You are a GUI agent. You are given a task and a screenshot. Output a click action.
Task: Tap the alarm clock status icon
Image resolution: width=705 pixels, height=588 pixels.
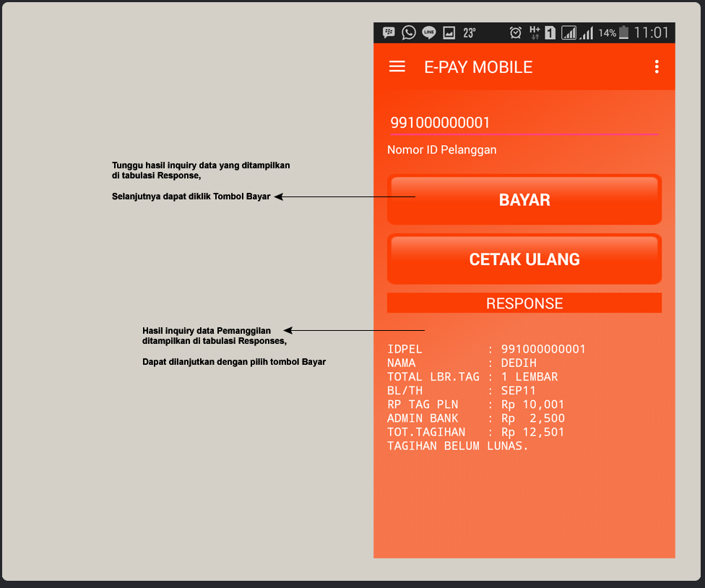click(x=516, y=33)
